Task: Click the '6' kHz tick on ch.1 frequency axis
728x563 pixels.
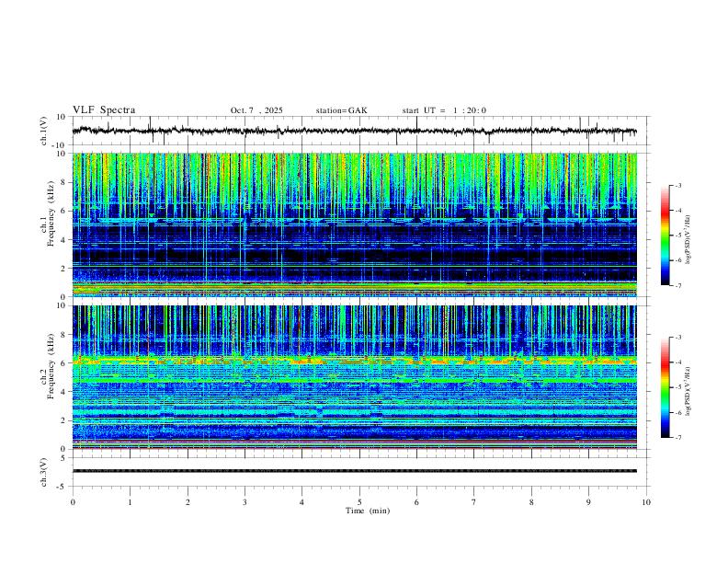Action: tap(65, 211)
